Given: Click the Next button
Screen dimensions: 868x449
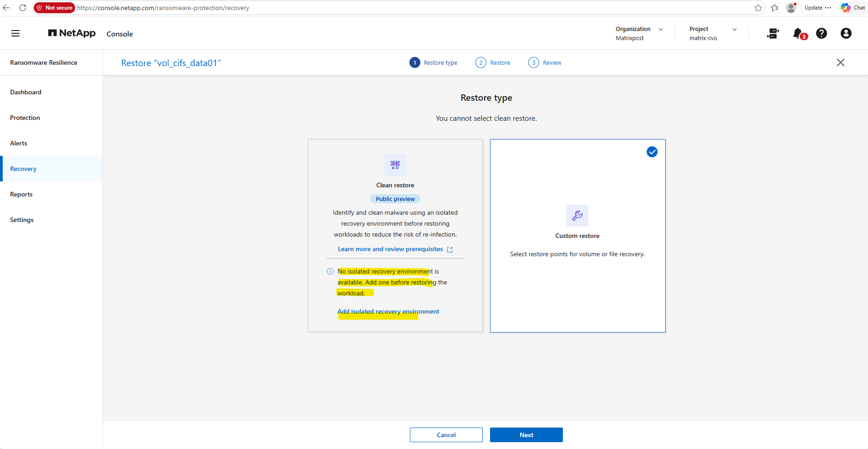Looking at the screenshot, I should click(x=526, y=435).
